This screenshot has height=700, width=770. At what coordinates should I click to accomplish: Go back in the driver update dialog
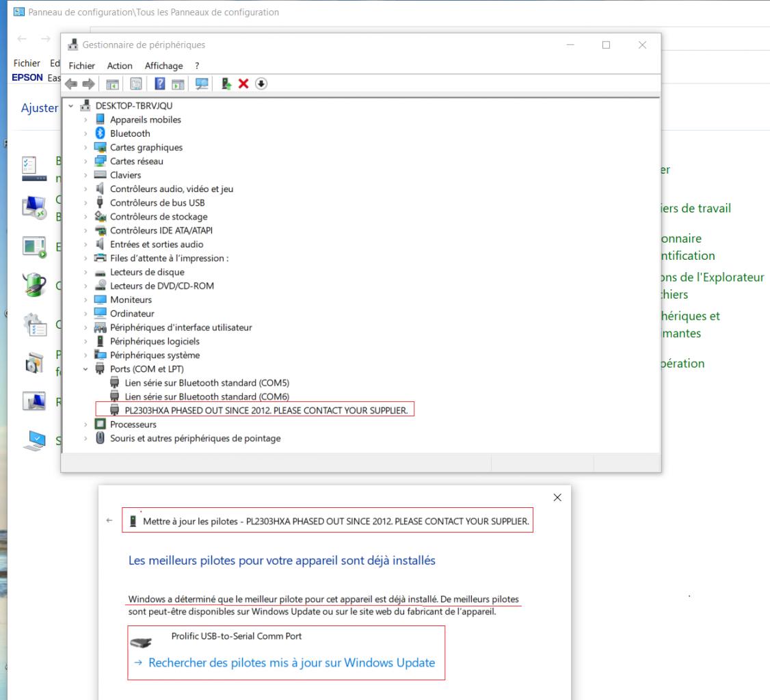[x=109, y=520]
